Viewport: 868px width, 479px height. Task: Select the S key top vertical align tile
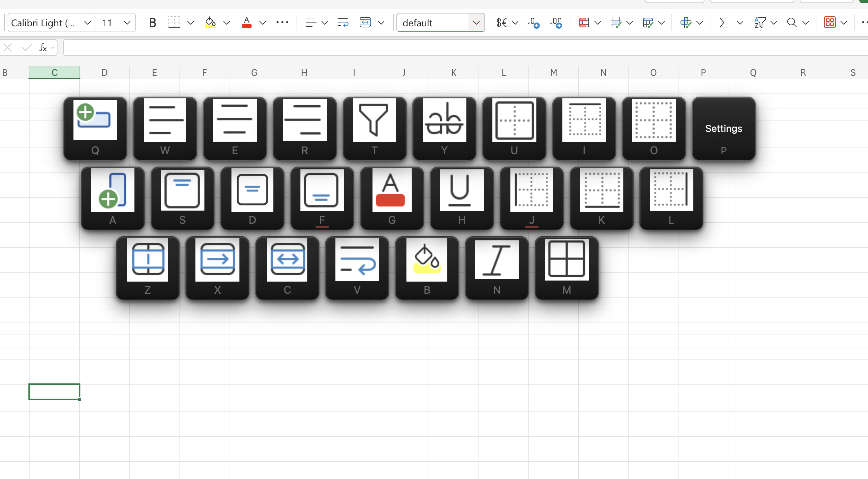point(183,198)
